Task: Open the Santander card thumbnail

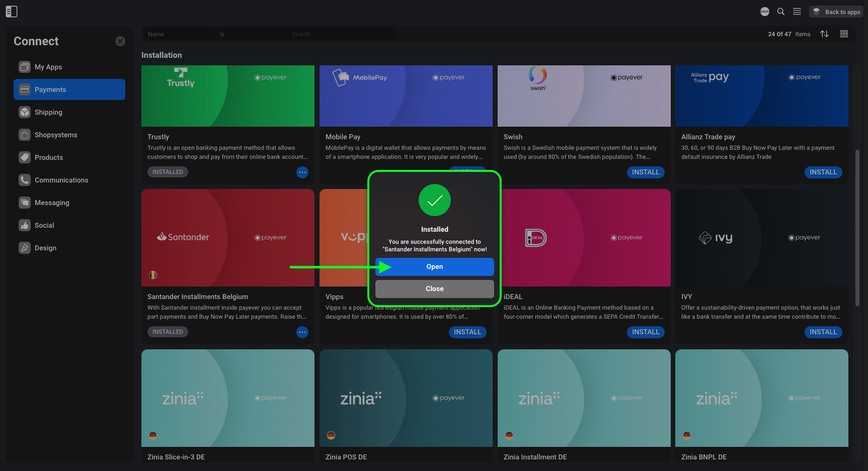Action: pyautogui.click(x=228, y=238)
